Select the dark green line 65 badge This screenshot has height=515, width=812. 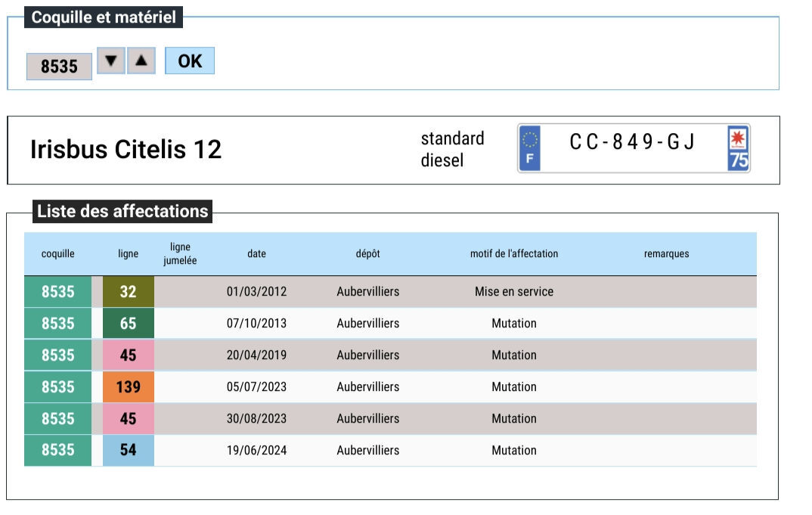pos(129,324)
